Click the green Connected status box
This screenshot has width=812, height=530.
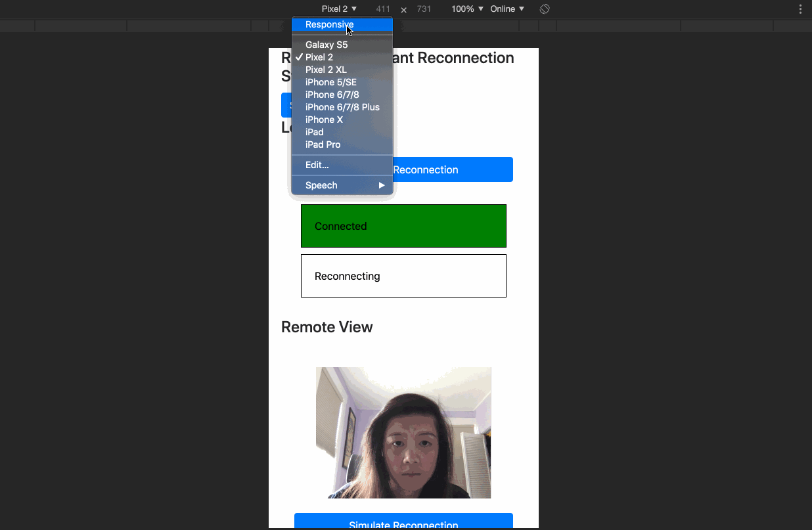(x=403, y=226)
